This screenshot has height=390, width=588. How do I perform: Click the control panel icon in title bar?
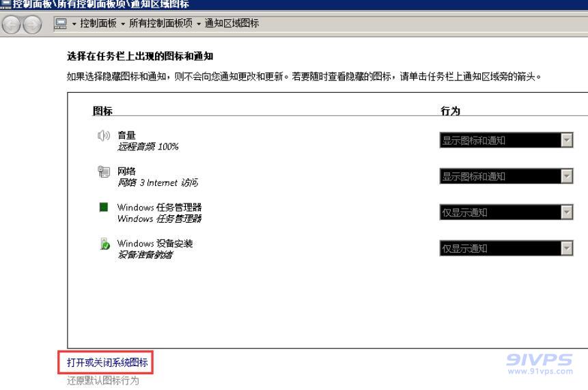5,4
